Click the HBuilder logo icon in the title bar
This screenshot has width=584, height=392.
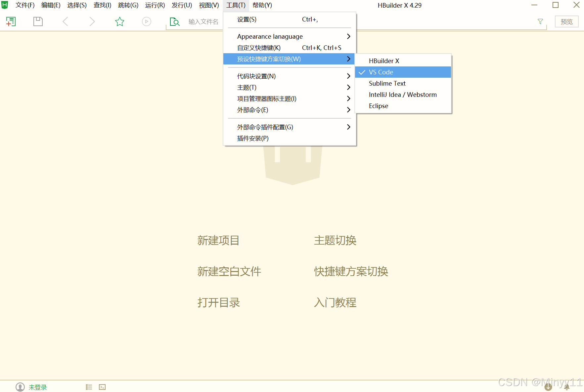(5, 5)
